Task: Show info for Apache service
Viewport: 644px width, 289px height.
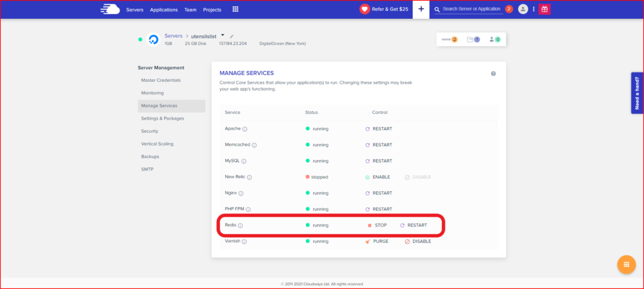Action: click(245, 129)
